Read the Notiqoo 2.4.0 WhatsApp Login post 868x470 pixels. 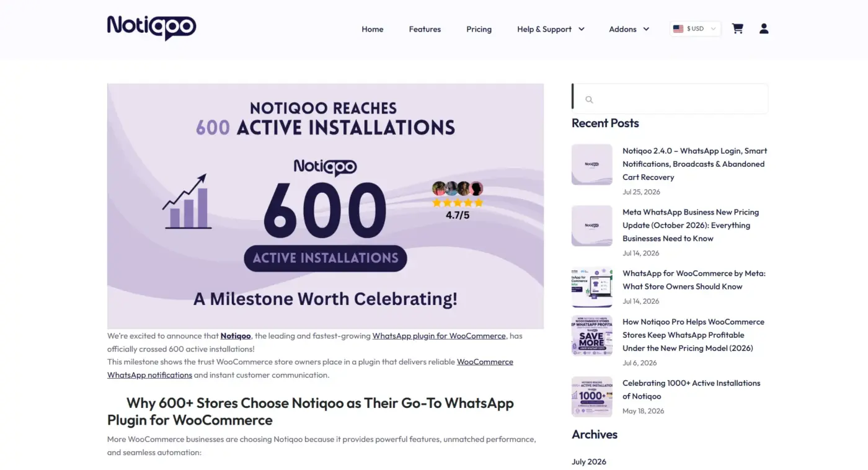[x=694, y=164]
